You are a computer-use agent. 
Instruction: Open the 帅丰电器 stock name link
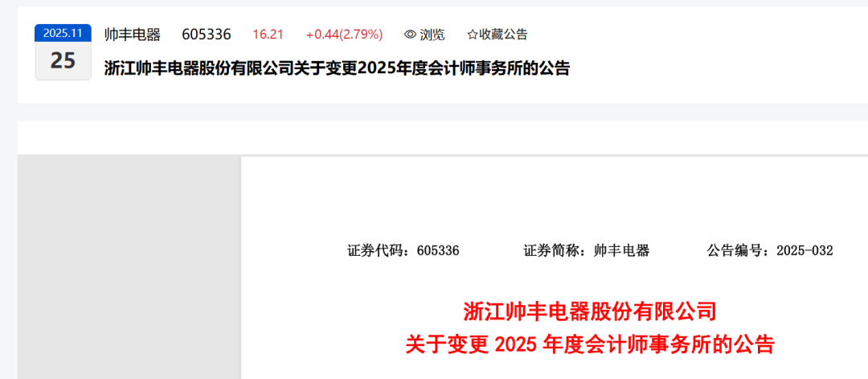click(x=133, y=35)
